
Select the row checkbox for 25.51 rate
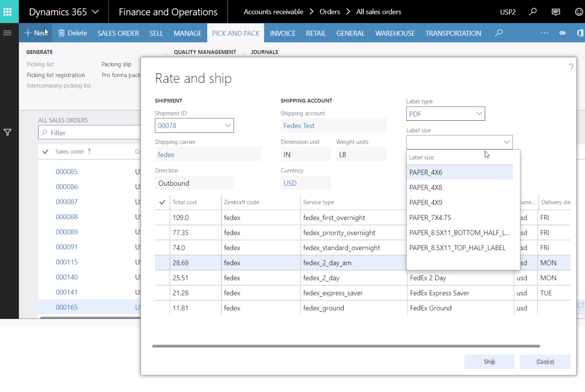(162, 278)
